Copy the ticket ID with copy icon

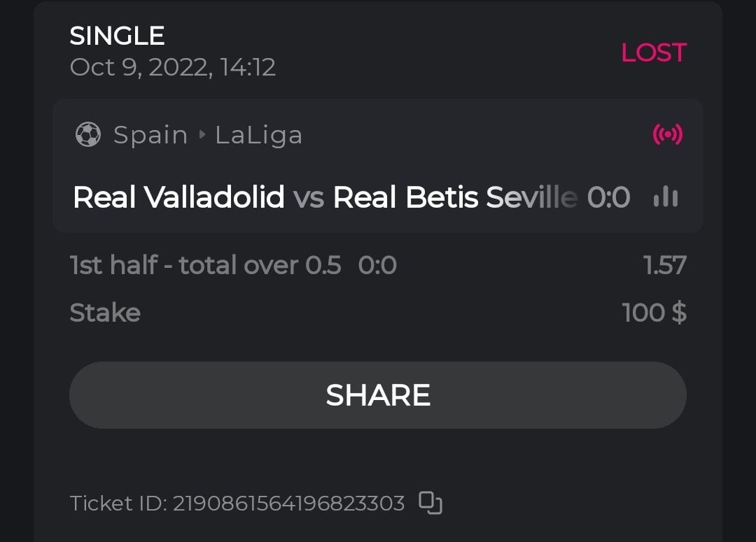click(430, 503)
